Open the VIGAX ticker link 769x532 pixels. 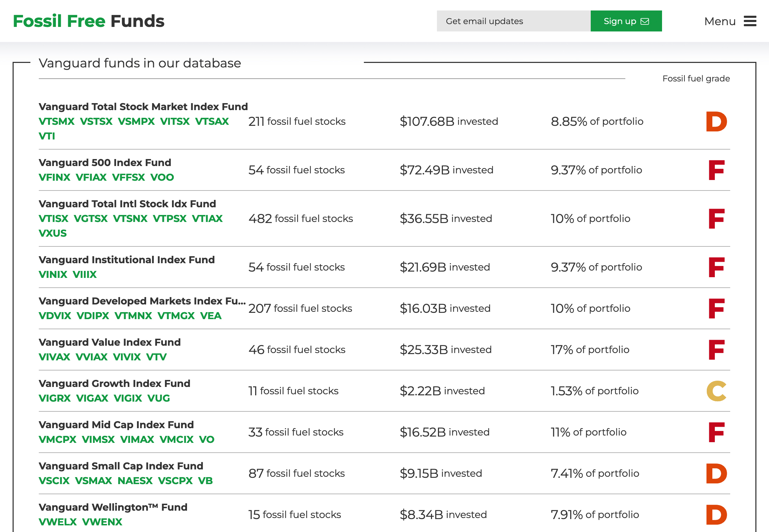pos(92,398)
